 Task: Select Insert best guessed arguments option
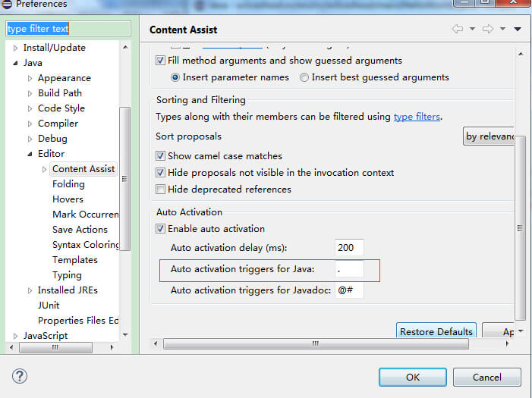(304, 77)
